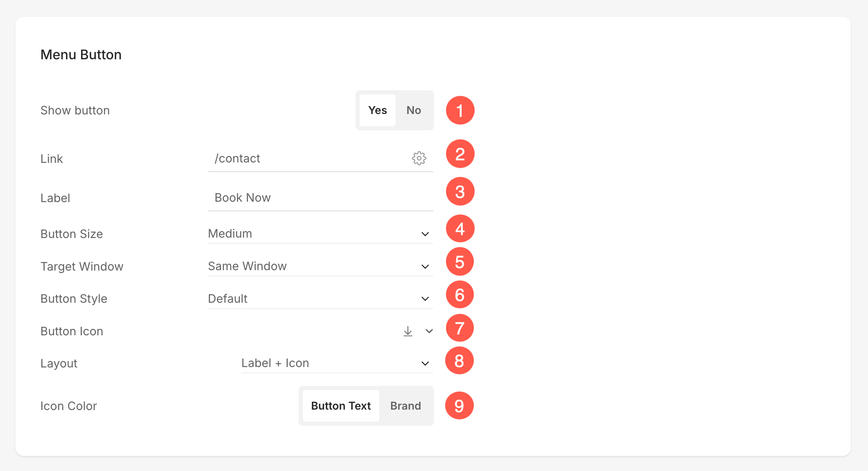Viewport: 868px width, 471px height.
Task: Click the download arrow Button Icon
Action: point(408,331)
